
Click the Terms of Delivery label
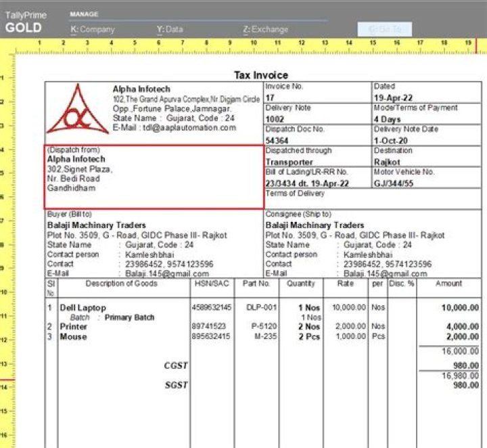tap(295, 194)
